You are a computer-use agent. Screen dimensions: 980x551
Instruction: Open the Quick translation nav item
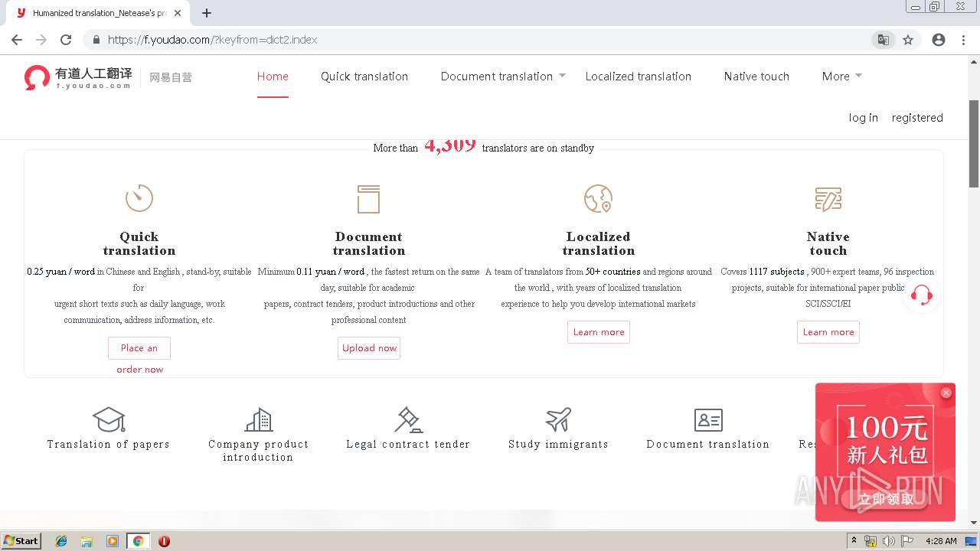pyautogui.click(x=364, y=77)
